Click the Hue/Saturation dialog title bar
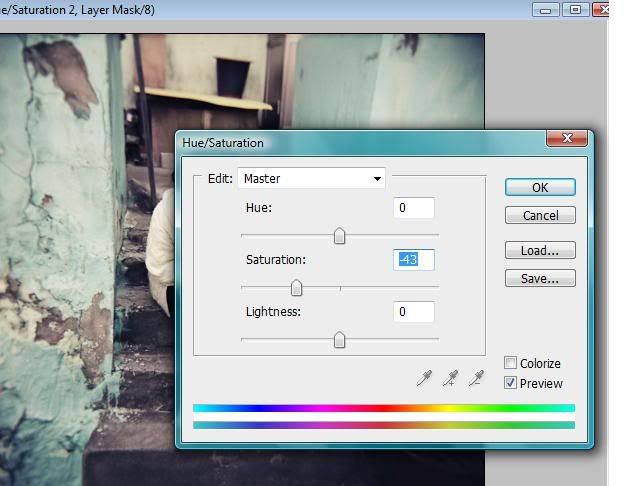This screenshot has height=486, width=640. [361, 143]
